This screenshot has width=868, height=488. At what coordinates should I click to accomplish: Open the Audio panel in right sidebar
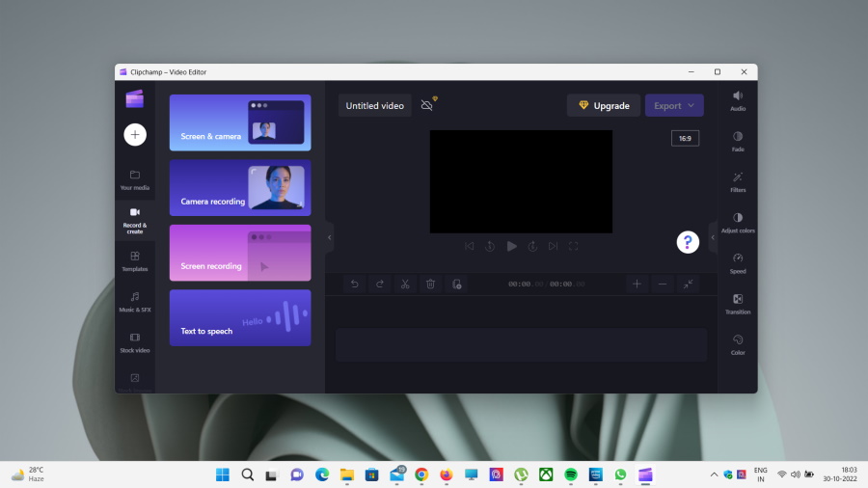738,100
